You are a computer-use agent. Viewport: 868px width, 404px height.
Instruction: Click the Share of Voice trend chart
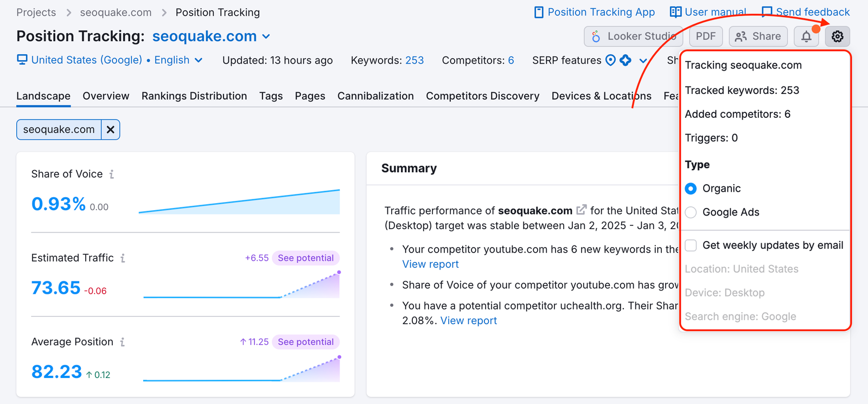point(239,201)
